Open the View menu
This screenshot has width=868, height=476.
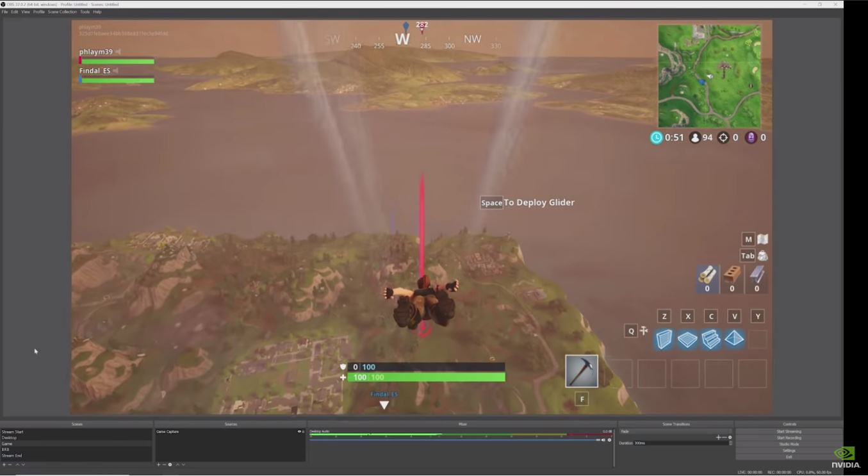pyautogui.click(x=26, y=12)
